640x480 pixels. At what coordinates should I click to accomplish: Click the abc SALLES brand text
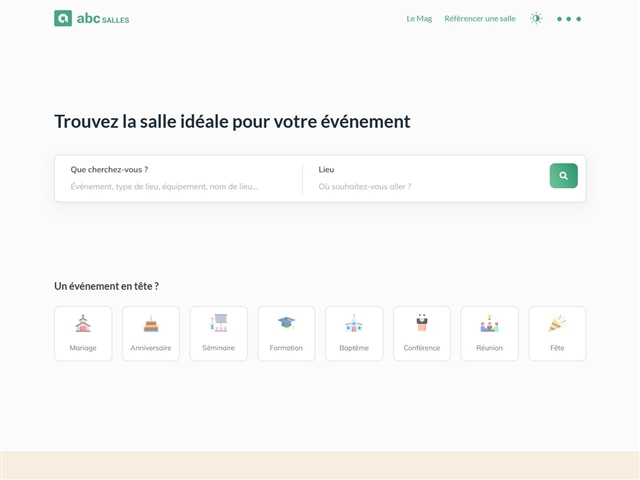click(x=103, y=19)
